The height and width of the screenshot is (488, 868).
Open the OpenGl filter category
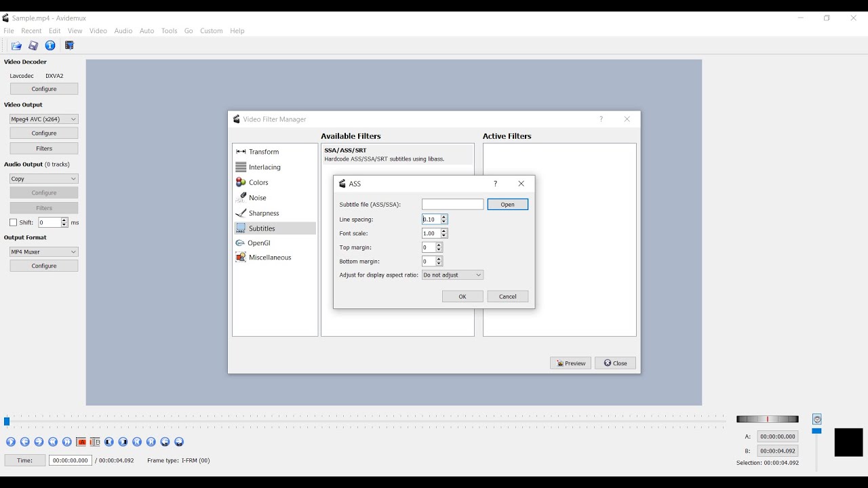pyautogui.click(x=275, y=243)
